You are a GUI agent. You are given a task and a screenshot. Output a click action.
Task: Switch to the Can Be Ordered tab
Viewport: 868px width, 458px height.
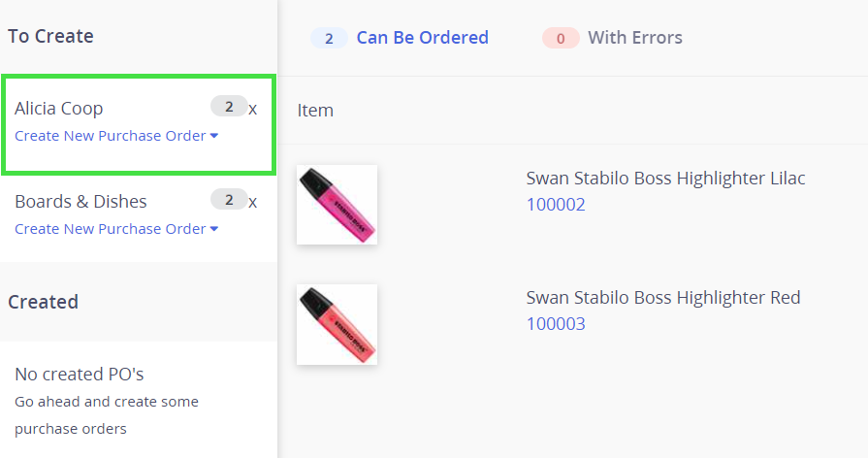422,38
